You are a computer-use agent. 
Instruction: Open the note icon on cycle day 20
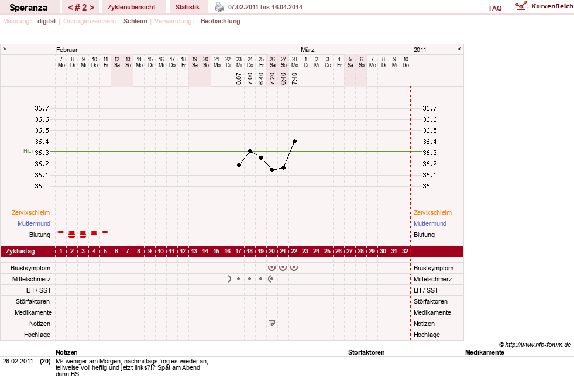pyautogui.click(x=271, y=323)
